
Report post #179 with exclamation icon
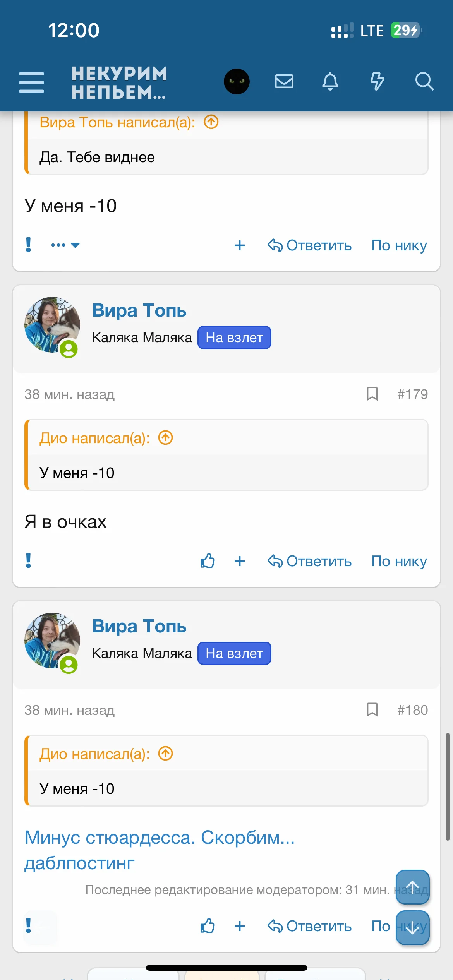pyautogui.click(x=28, y=560)
